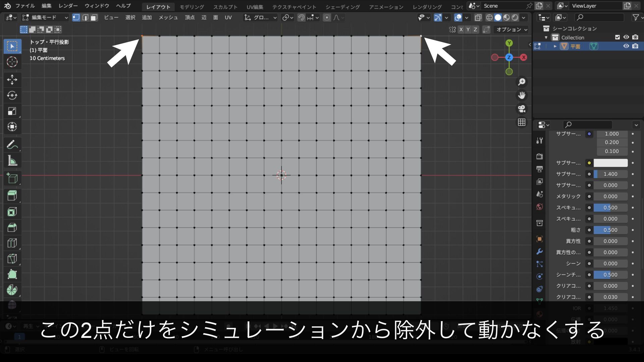Open the pivot point dropdown

pyautogui.click(x=288, y=17)
